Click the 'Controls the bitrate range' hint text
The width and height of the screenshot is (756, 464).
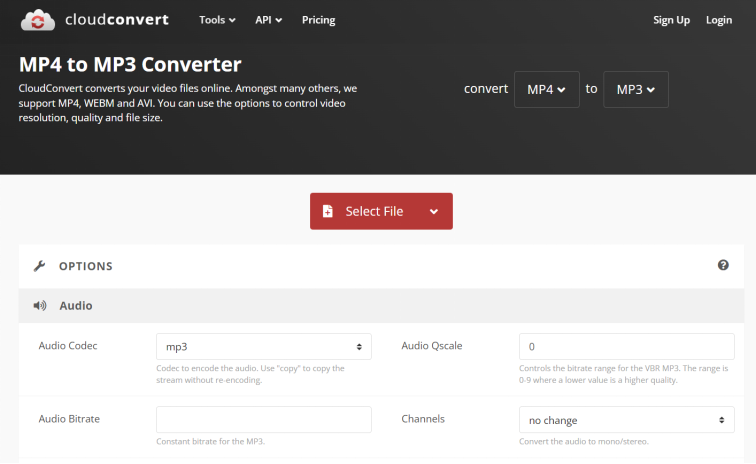[623, 374]
